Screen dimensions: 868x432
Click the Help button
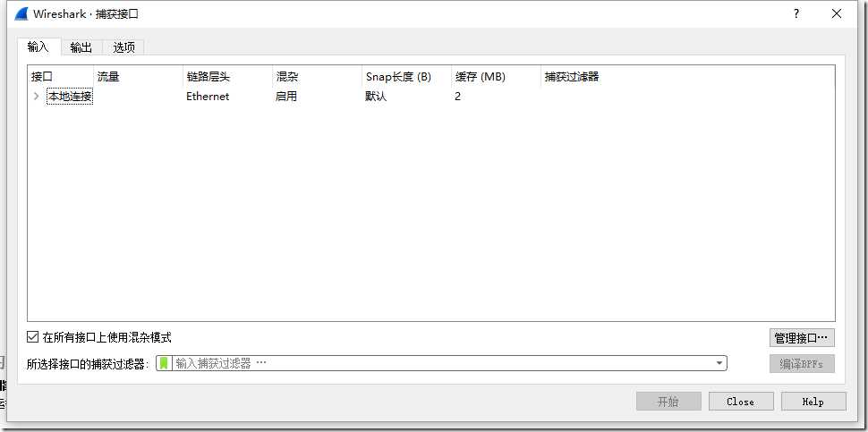click(813, 402)
